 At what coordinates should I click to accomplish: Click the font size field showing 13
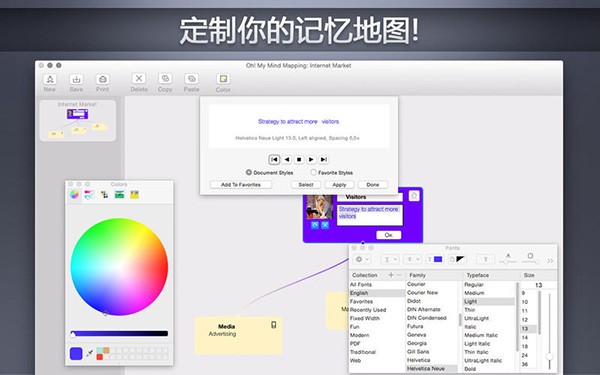click(538, 285)
